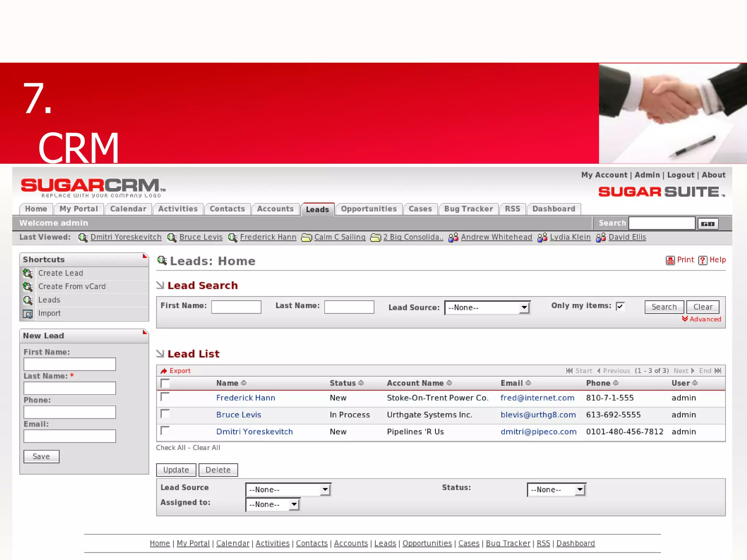Click the contact icon beside Lydia Klein
The width and height of the screenshot is (747, 560).
[x=542, y=238]
